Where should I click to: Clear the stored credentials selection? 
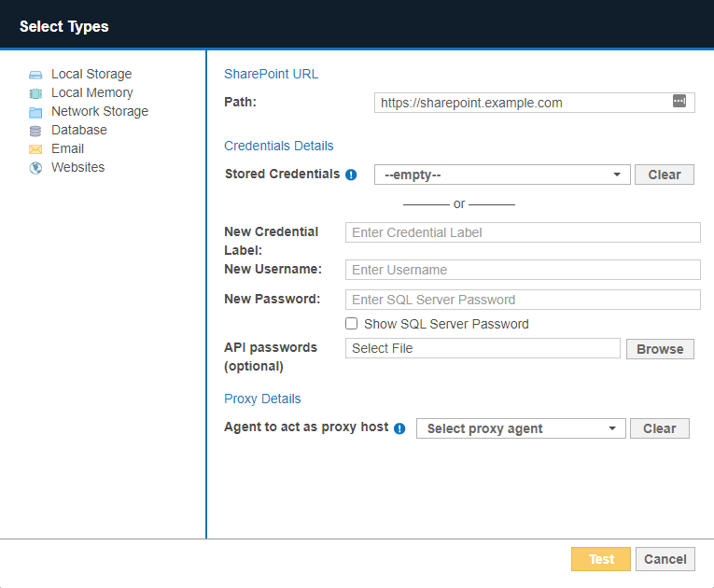(664, 175)
